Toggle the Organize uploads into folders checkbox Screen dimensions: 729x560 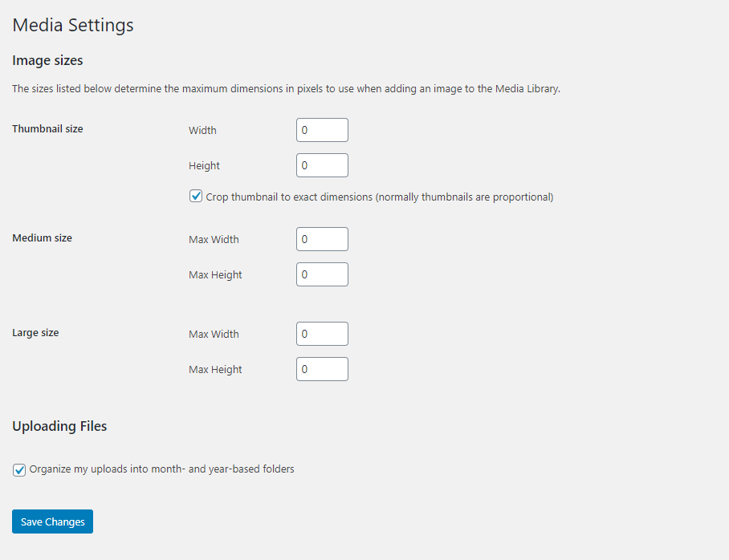(x=19, y=470)
